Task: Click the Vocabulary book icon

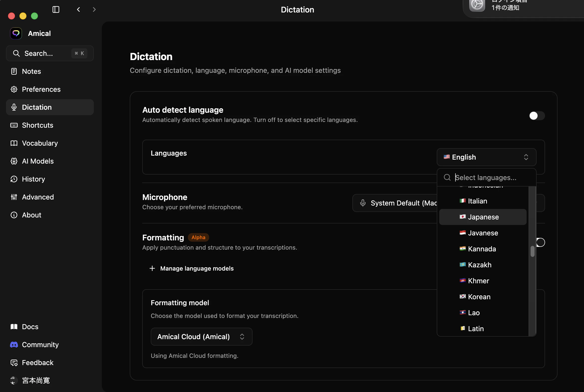Action: tap(14, 143)
